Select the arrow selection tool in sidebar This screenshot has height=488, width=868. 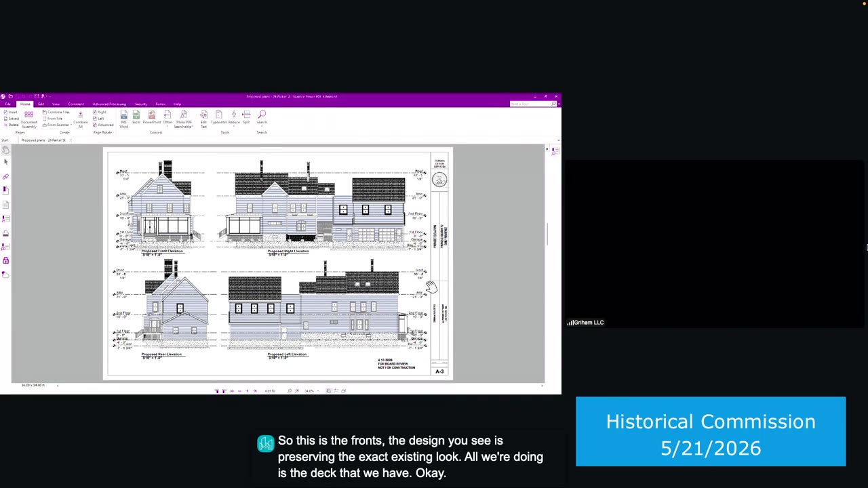pos(5,162)
